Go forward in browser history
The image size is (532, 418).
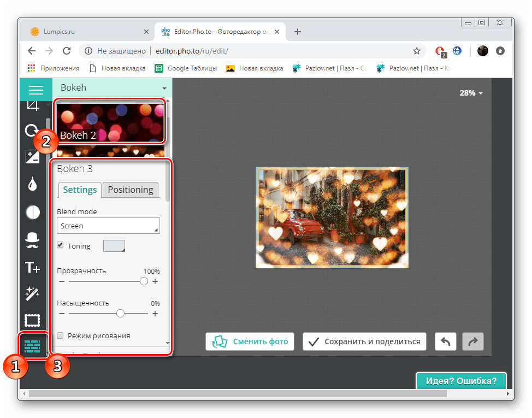pyautogui.click(x=49, y=51)
